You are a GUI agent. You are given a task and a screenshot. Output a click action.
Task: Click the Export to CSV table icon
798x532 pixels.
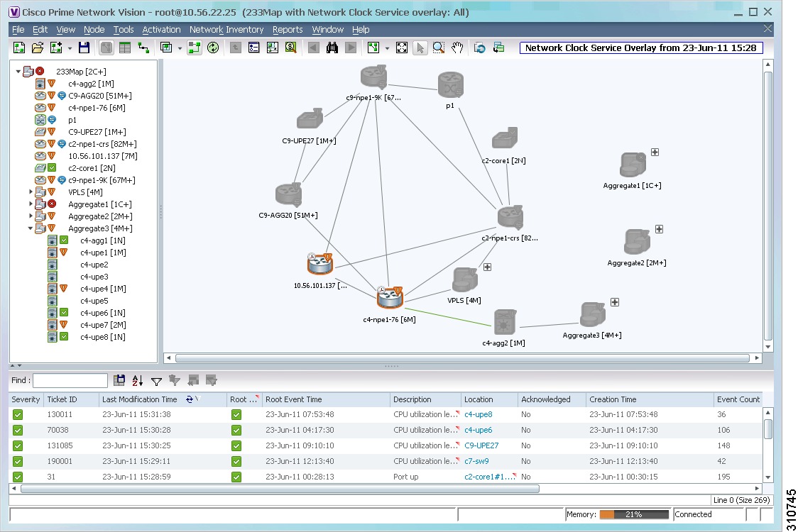coord(119,380)
